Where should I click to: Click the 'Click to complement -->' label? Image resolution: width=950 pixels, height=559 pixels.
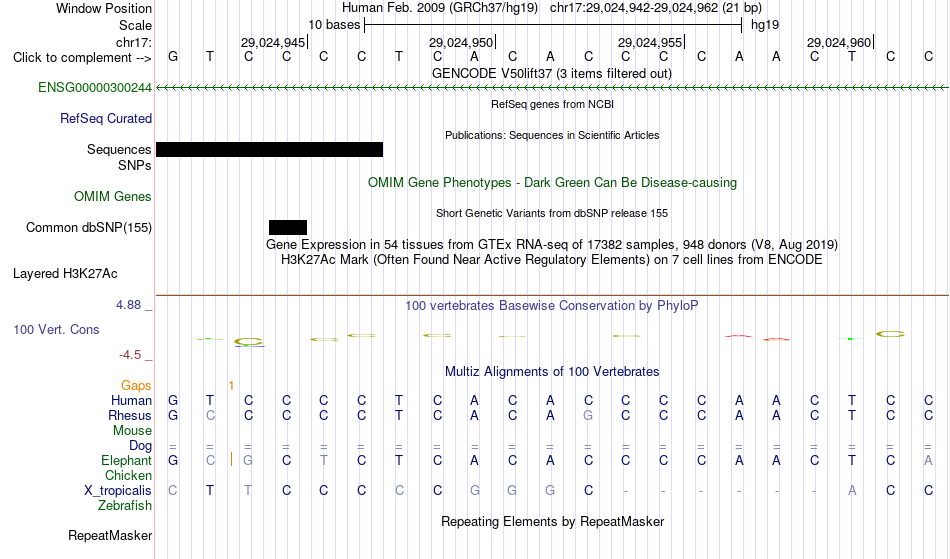(x=82, y=58)
